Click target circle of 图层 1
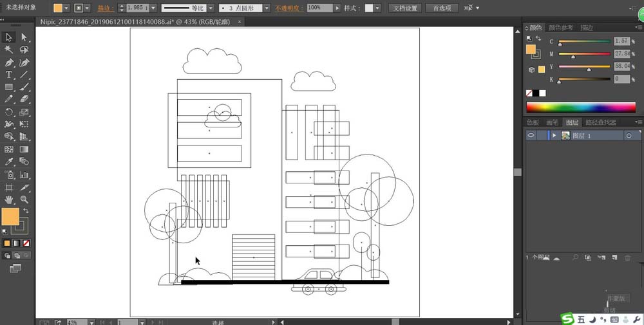This screenshot has height=325, width=644. tap(629, 136)
